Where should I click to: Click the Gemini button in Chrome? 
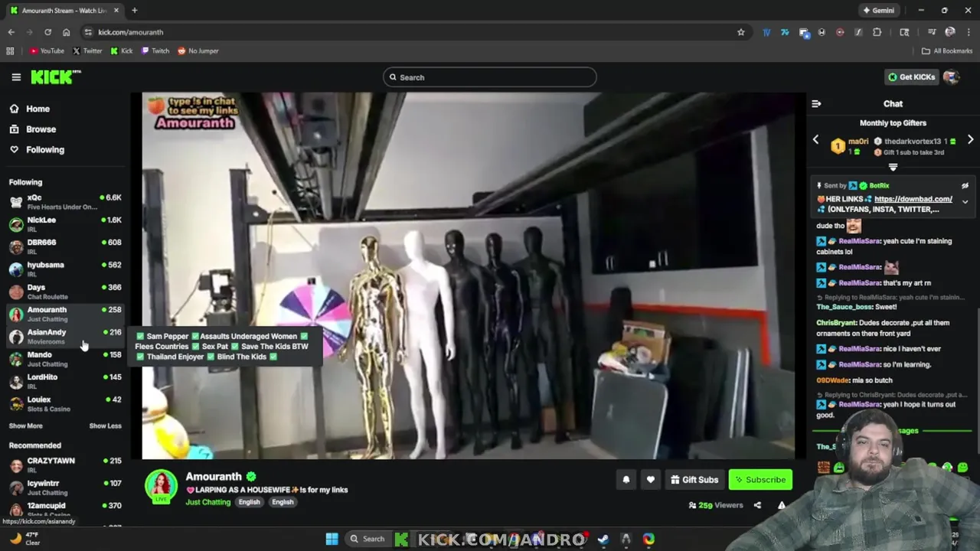(x=878, y=11)
